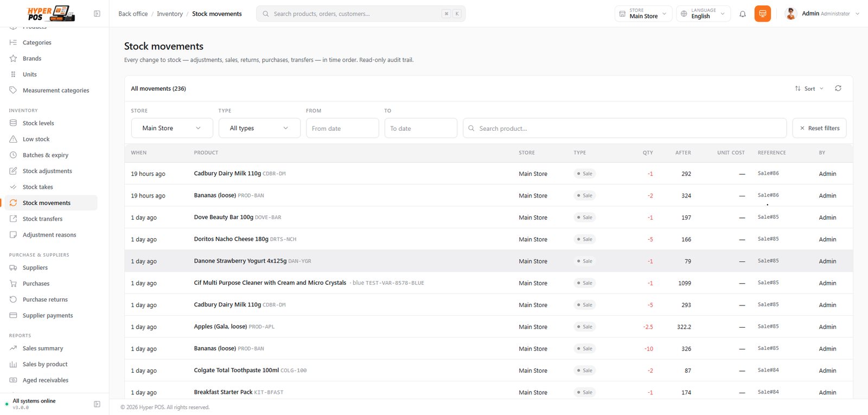Click the Stock adjustments edit icon
The height and width of the screenshot is (415, 868).
[x=13, y=171]
